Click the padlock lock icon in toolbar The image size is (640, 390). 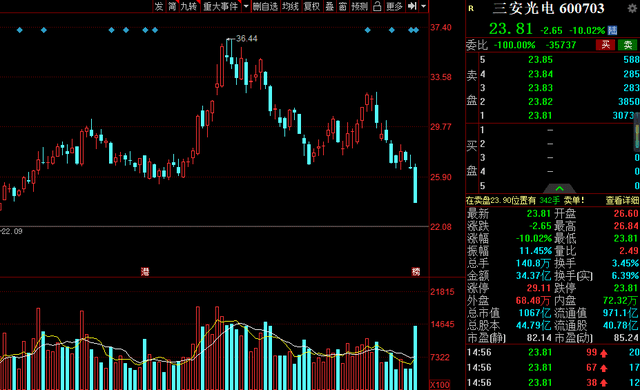(x=377, y=6)
